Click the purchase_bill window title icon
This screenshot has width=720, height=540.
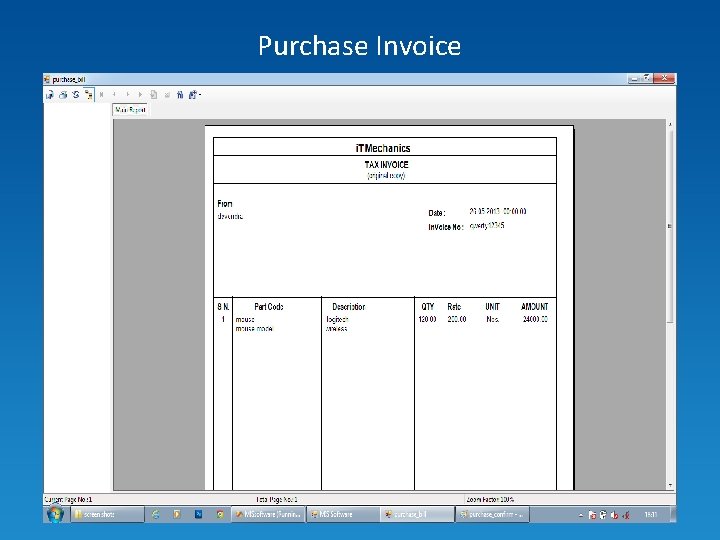(46, 79)
